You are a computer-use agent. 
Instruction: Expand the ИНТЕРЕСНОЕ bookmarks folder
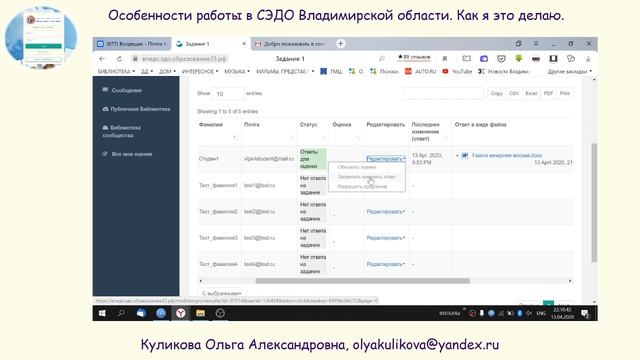coord(200,71)
